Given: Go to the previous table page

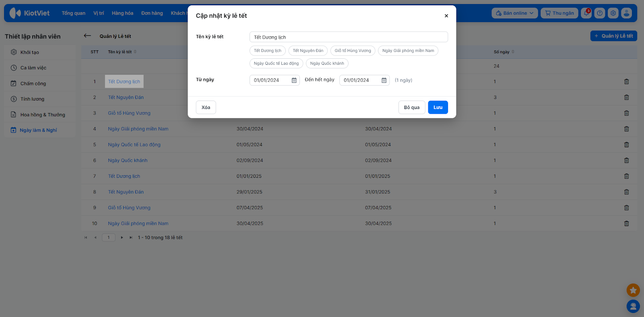Looking at the screenshot, I should pyautogui.click(x=95, y=238).
